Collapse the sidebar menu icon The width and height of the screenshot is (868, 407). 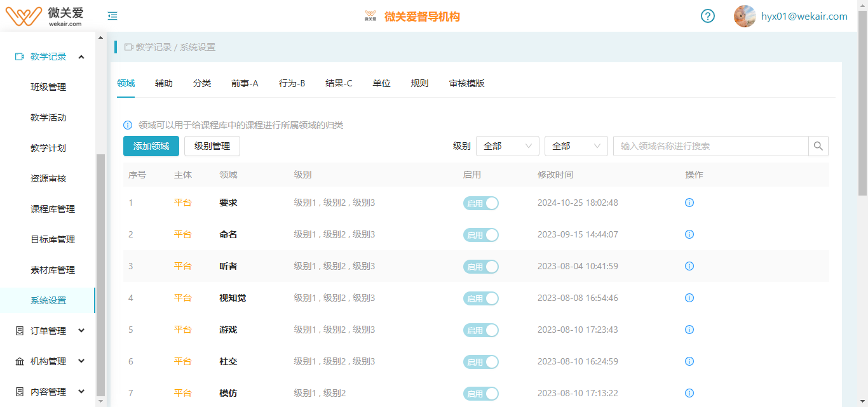point(112,16)
